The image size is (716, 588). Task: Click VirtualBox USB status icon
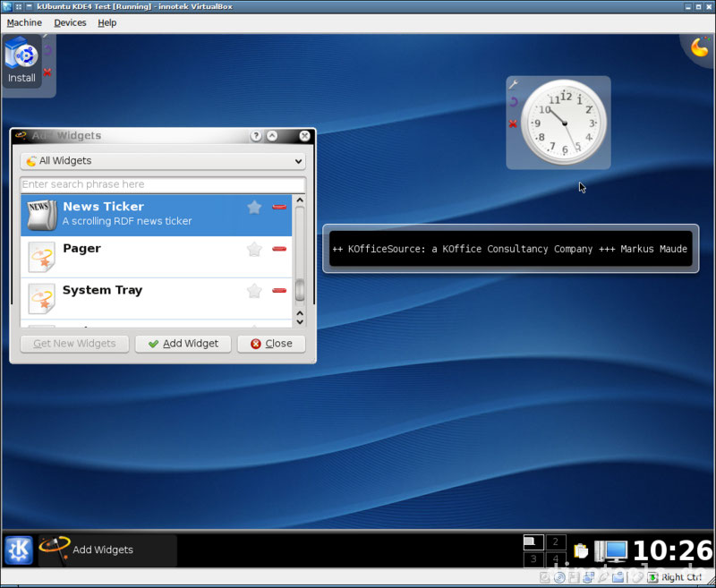(x=603, y=577)
